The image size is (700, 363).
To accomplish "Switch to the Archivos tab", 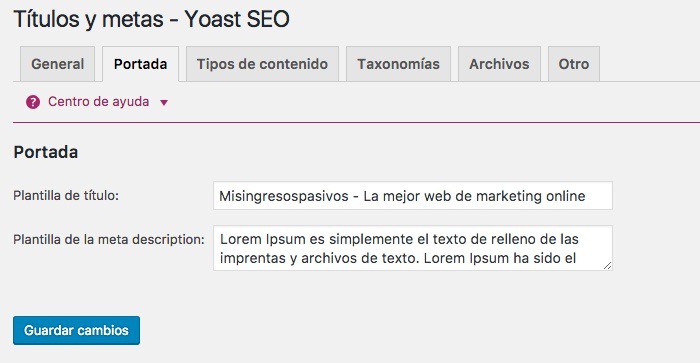I will 499,64.
